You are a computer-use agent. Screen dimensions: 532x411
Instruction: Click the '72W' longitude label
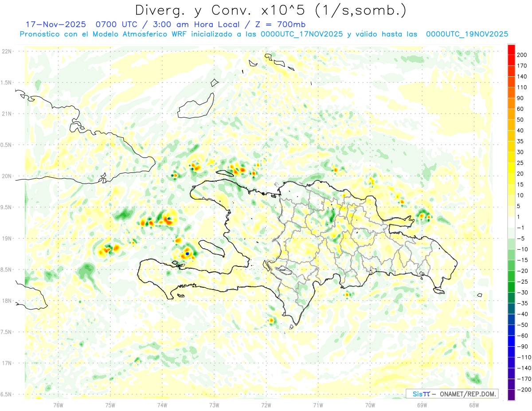pyautogui.click(x=266, y=405)
